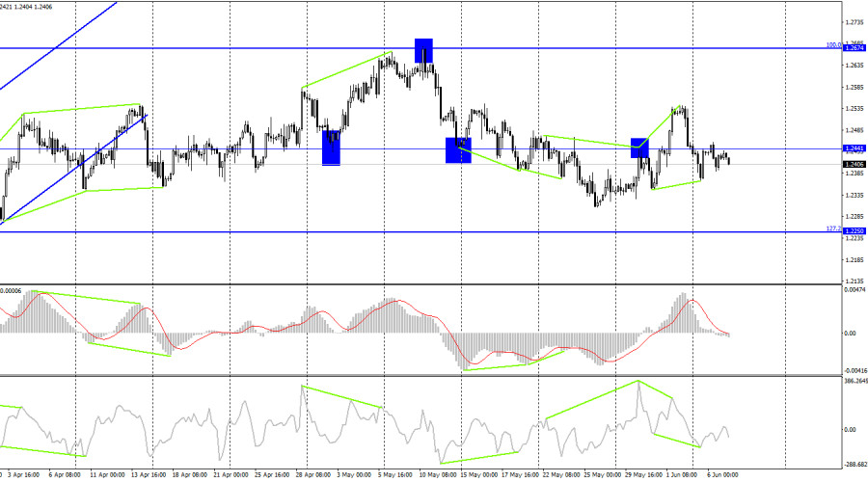The height and width of the screenshot is (482, 868).
Task: Click the 1.2285 price axis value
Action: tap(854, 216)
